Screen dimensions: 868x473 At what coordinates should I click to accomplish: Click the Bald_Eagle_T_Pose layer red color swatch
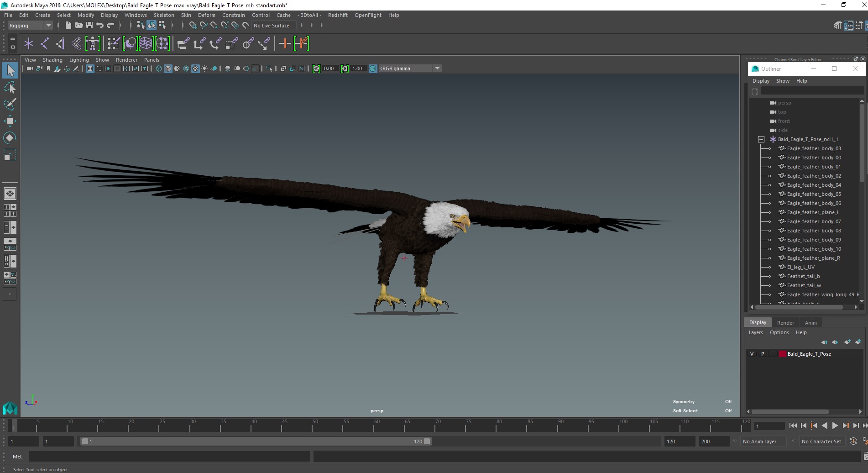(x=783, y=354)
